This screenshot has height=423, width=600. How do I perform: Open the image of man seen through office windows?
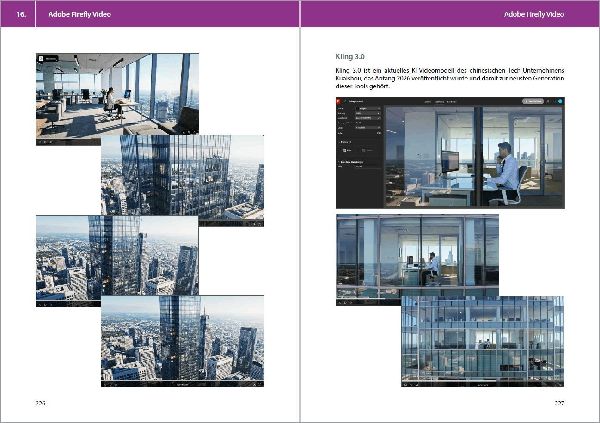click(417, 260)
